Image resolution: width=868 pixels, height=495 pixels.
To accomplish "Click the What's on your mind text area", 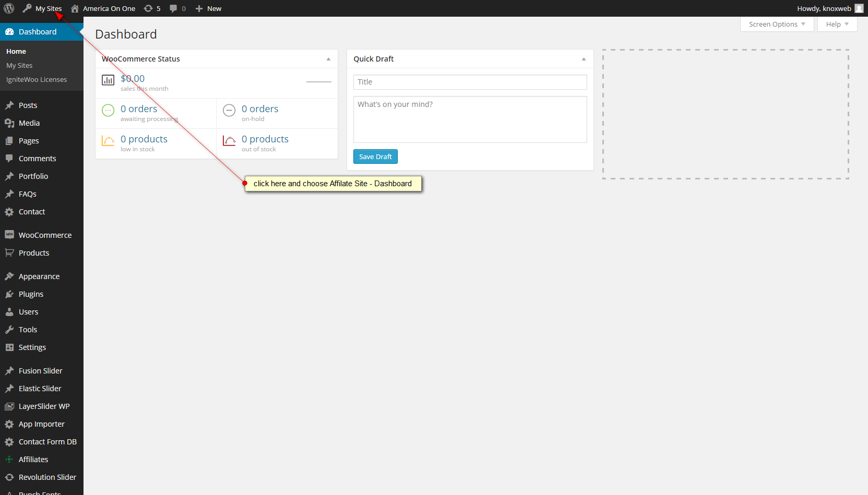I will coord(470,119).
